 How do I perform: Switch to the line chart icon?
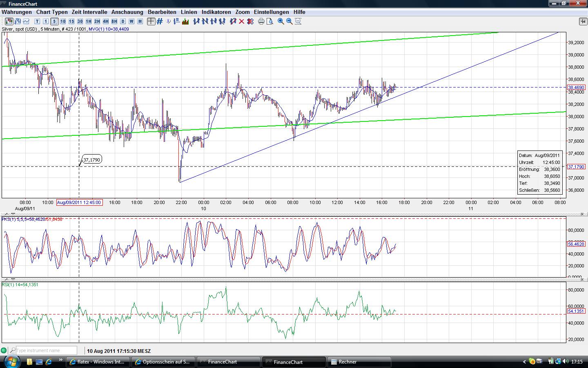point(27,21)
